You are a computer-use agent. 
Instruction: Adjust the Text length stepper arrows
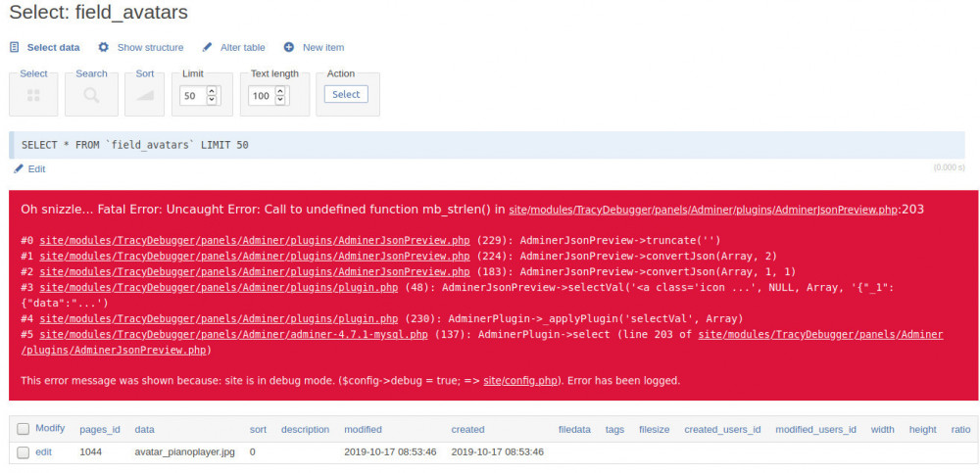[x=280, y=95]
